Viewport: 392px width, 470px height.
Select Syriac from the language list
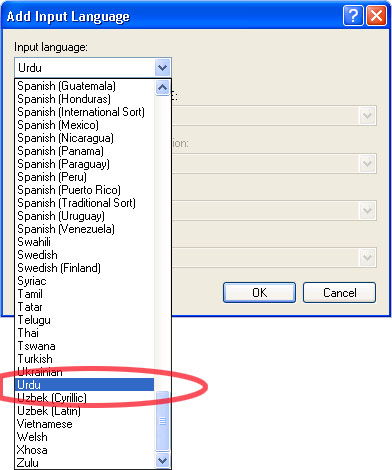click(x=85, y=281)
